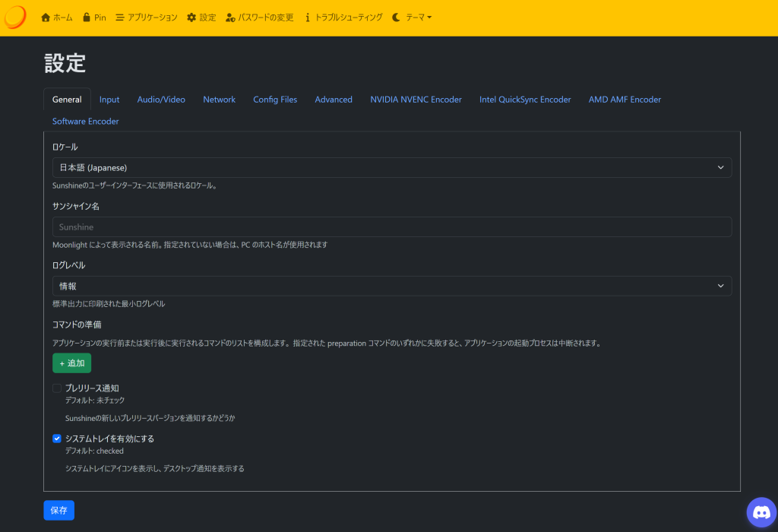The width and height of the screenshot is (778, 532).
Task: Click the サンシャイン名 text field
Action: pyautogui.click(x=392, y=226)
